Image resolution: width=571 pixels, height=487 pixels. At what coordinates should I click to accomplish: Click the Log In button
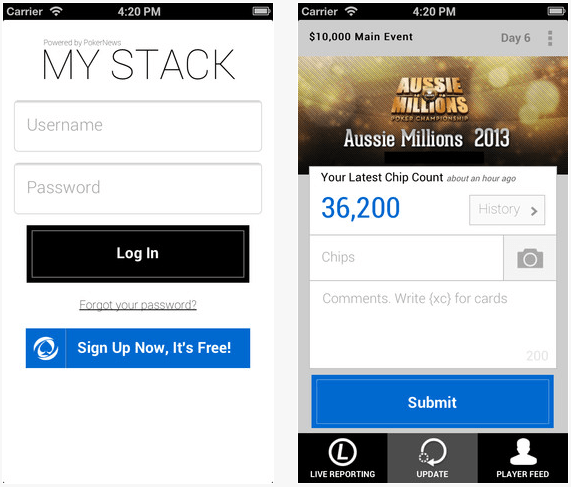point(138,254)
